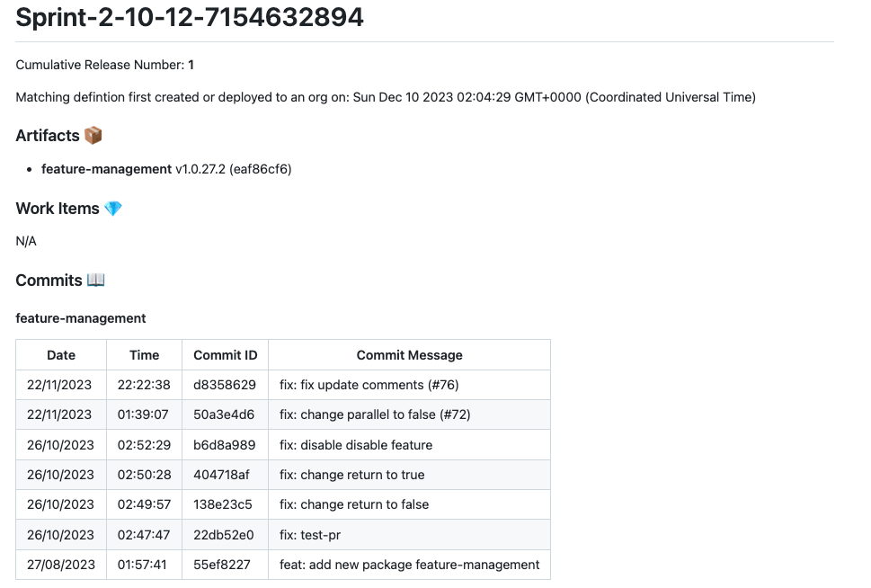
Task: Click the feature-management heading above the table
Action: (81, 318)
